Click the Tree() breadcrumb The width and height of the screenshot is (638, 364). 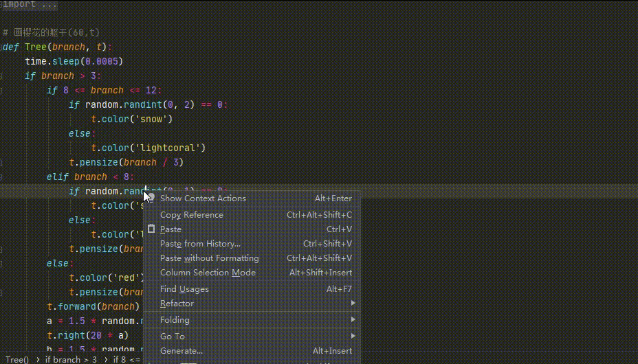click(x=17, y=359)
